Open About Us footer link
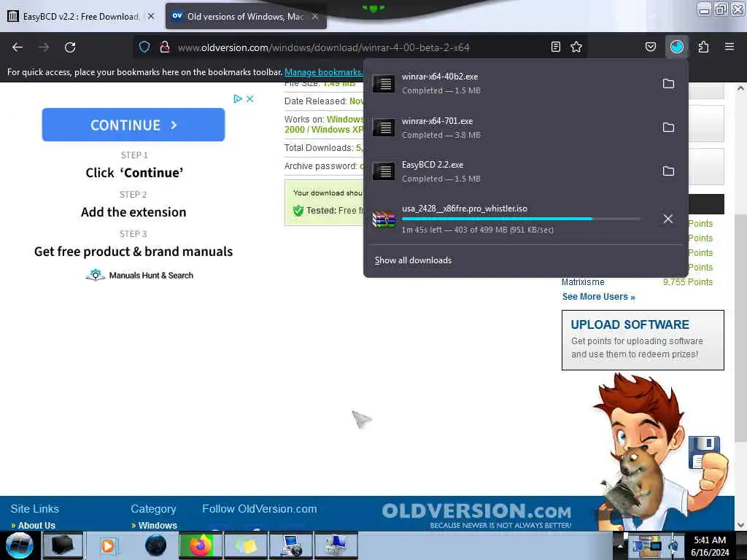The height and width of the screenshot is (560, 747). (x=36, y=525)
